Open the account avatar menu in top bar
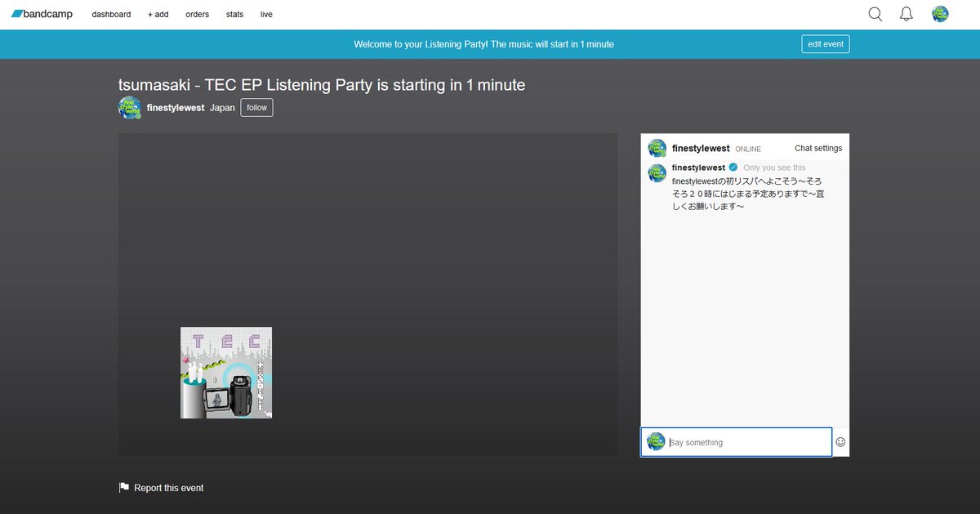The width and height of the screenshot is (980, 514). pyautogui.click(x=940, y=14)
